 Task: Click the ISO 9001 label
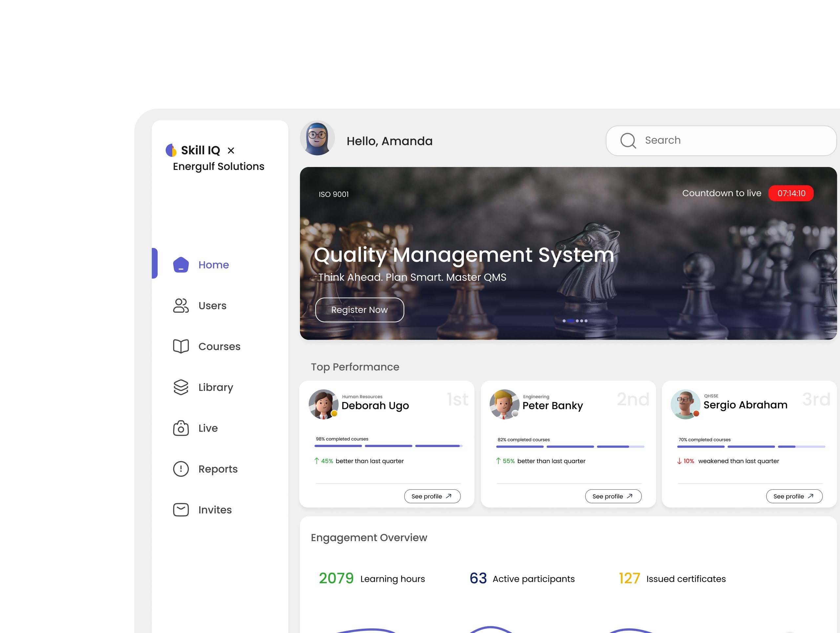tap(333, 194)
